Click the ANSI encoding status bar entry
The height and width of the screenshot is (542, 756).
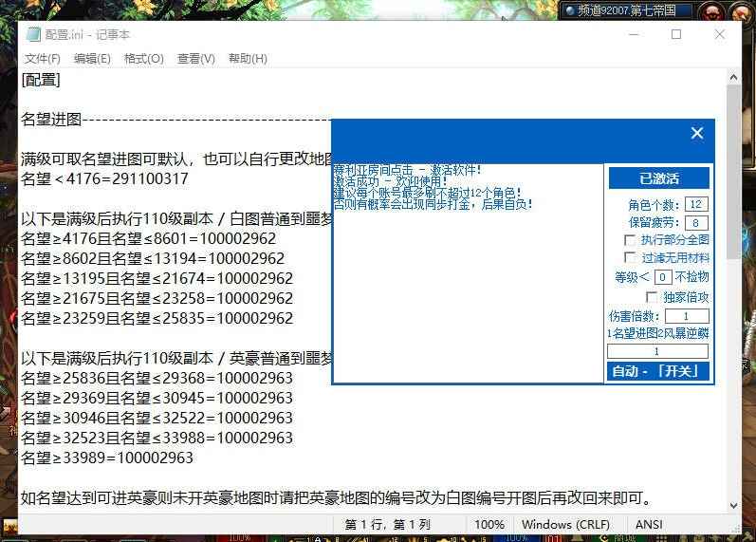click(649, 525)
